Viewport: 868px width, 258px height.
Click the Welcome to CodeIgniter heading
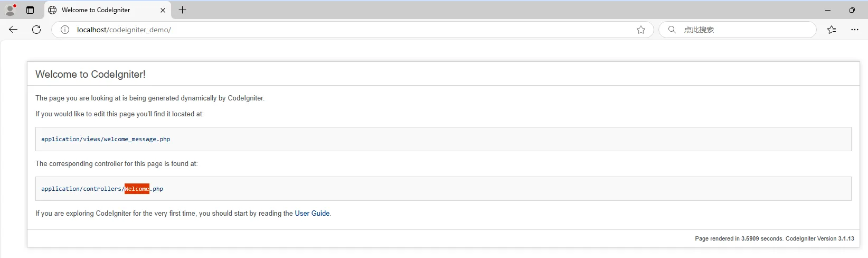pos(90,75)
